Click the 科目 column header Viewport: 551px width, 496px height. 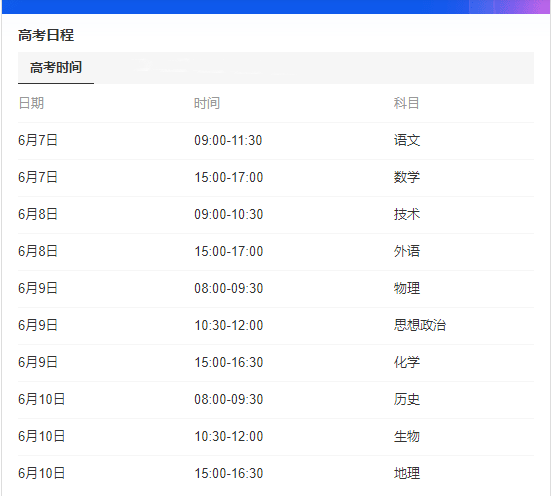pos(407,103)
